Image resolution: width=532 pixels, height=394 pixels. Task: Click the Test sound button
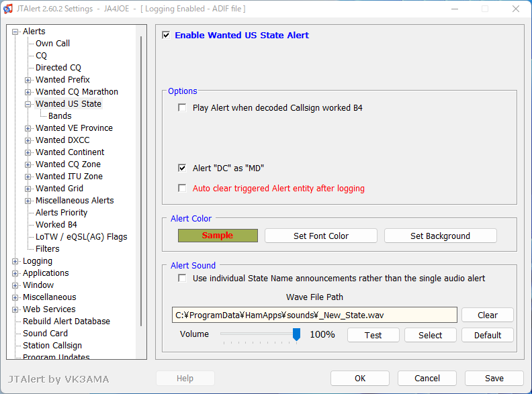[373, 335]
